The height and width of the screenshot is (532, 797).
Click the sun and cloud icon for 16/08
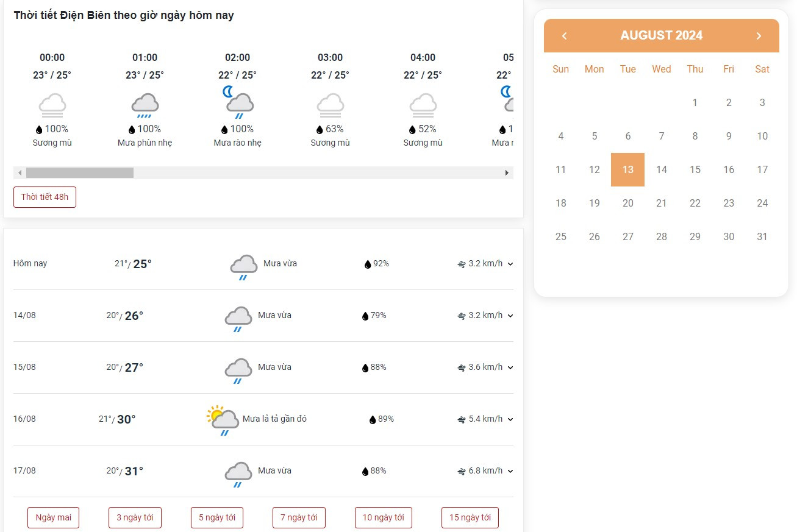coord(223,420)
